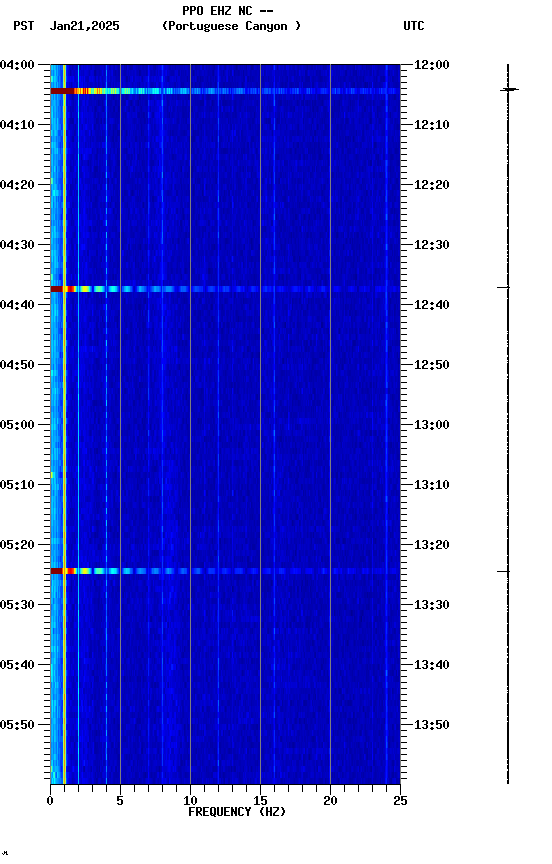Click the date 'Jan21,2025'
Viewport: 552px width, 864px height.
click(x=84, y=26)
